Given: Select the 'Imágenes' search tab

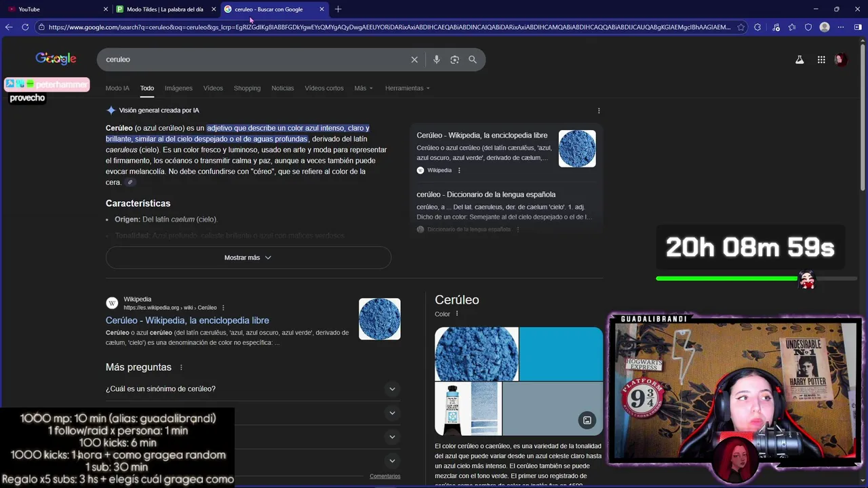Looking at the screenshot, I should point(178,88).
